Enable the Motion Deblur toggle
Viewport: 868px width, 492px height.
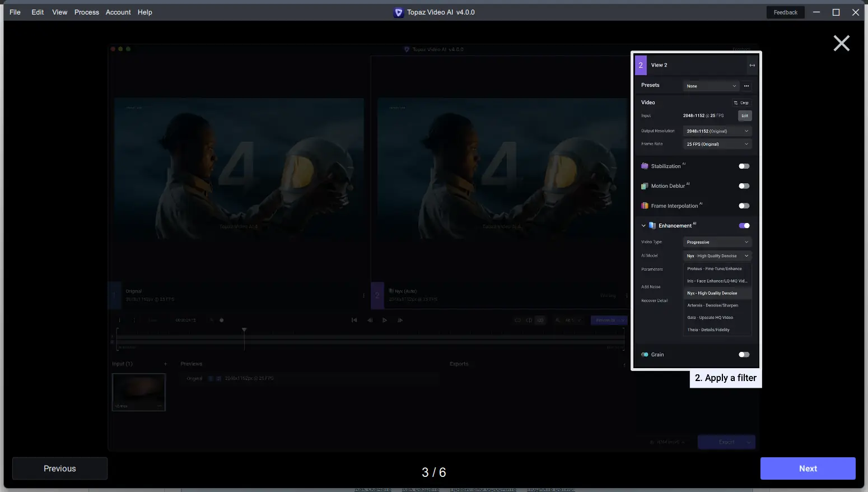pyautogui.click(x=744, y=186)
